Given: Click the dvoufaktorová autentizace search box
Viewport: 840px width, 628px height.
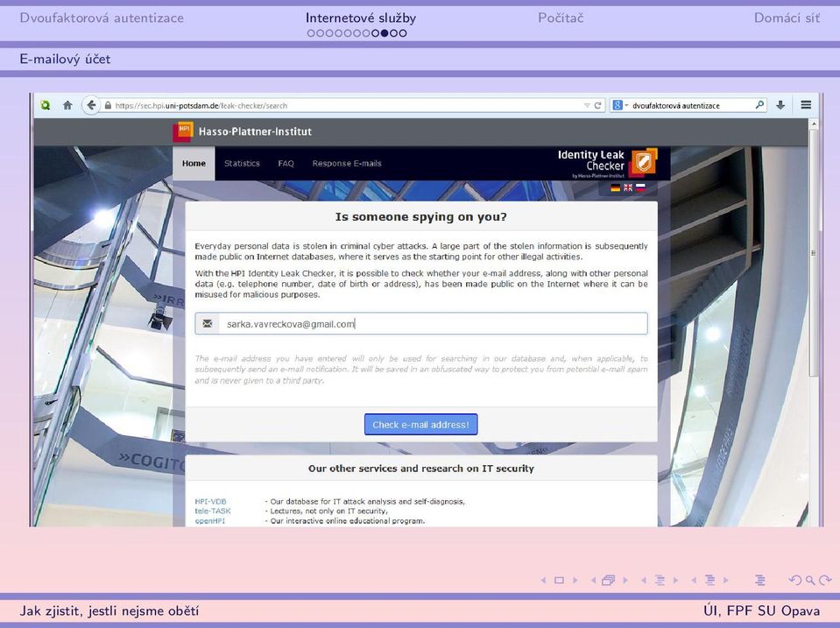Looking at the screenshot, I should (688, 106).
